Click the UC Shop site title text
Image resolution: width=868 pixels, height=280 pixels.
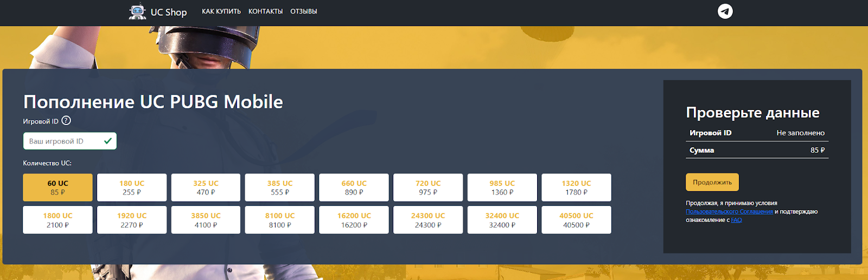click(169, 12)
